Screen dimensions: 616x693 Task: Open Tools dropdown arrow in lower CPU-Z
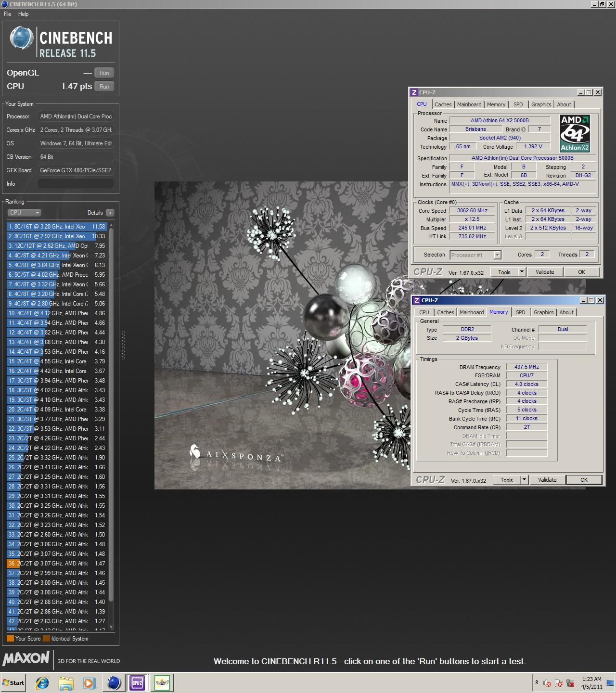pyautogui.click(x=524, y=480)
